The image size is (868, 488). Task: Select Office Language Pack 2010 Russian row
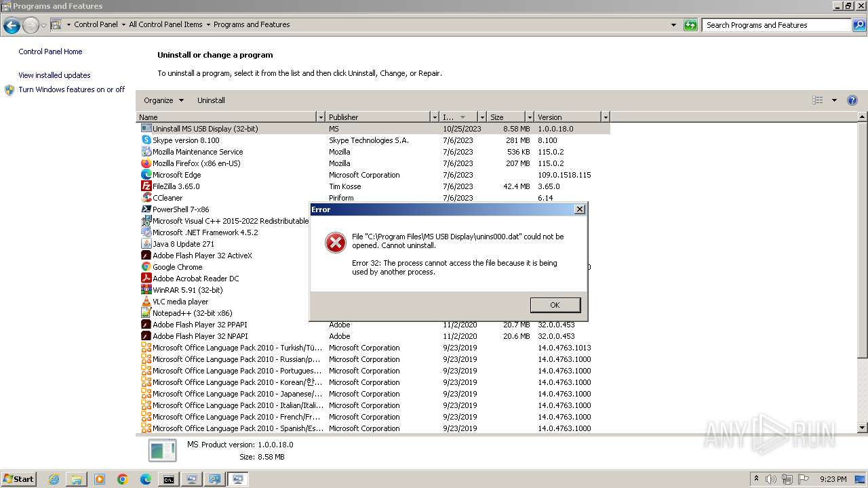[x=374, y=359]
